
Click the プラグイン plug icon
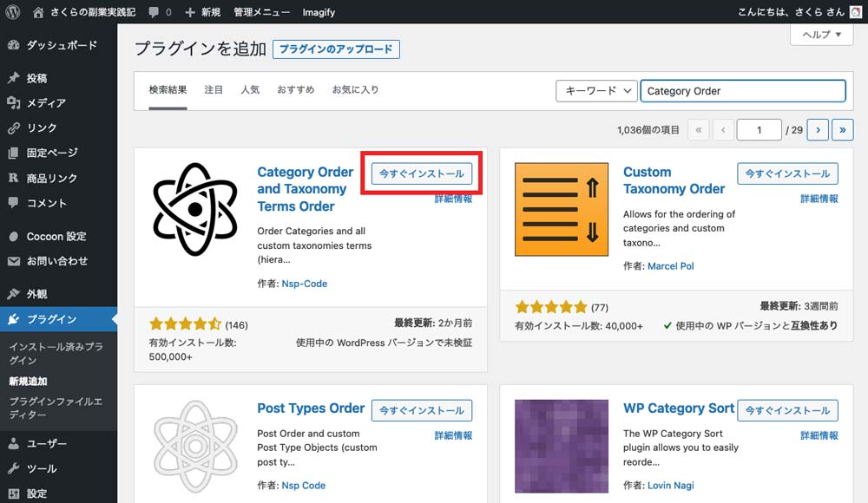(x=14, y=319)
